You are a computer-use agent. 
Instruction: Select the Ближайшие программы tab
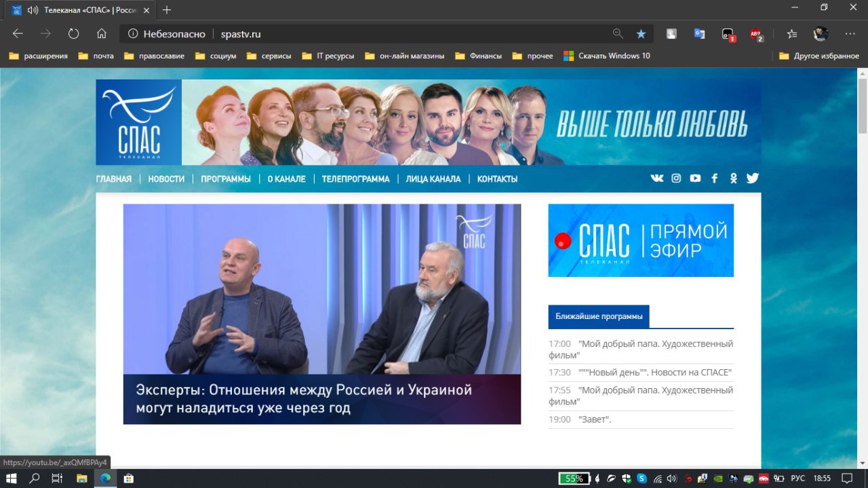pyautogui.click(x=599, y=316)
